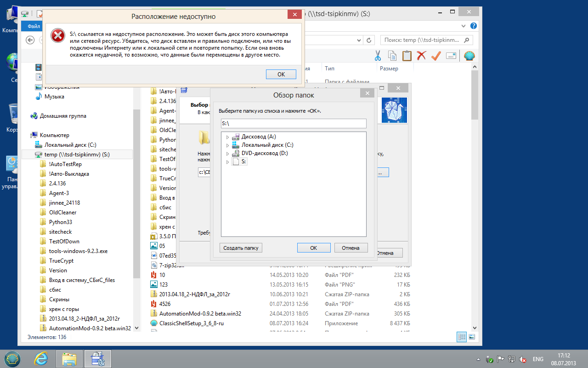Click the network icon in system tray
This screenshot has width=588, height=368.
pyautogui.click(x=512, y=359)
